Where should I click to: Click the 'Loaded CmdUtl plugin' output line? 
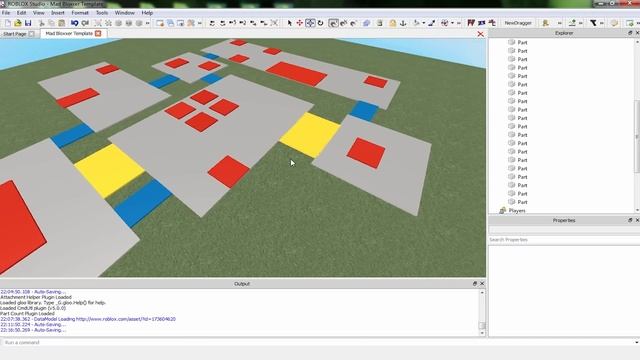[33, 308]
